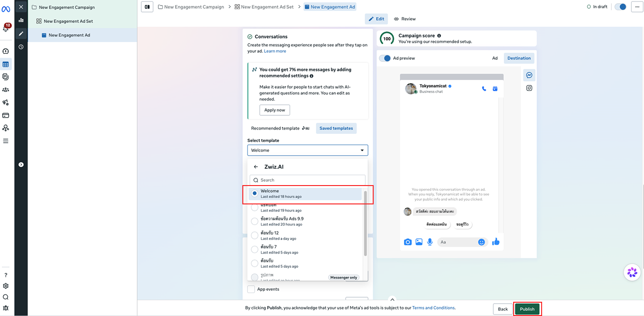The height and width of the screenshot is (316, 644).
Task: Select Instagram preview placement icon
Action: tap(529, 88)
